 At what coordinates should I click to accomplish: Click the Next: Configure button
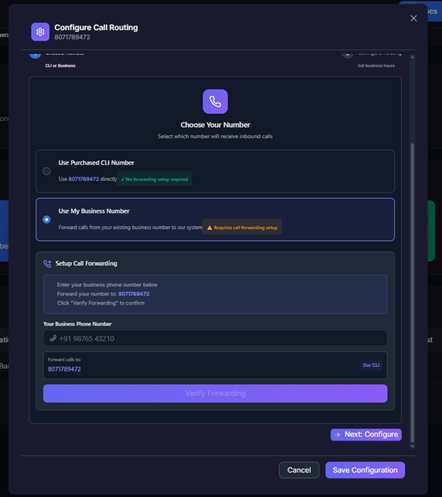[366, 434]
